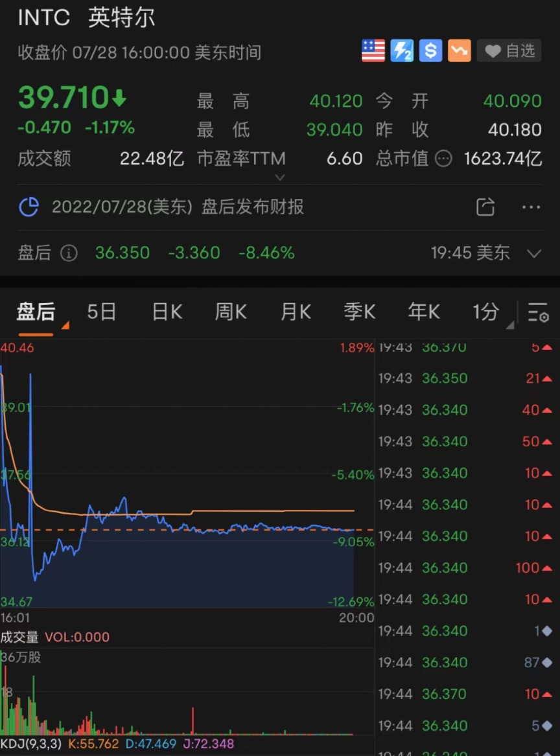Share the earnings notice
This screenshot has width=560, height=756.
click(x=485, y=207)
